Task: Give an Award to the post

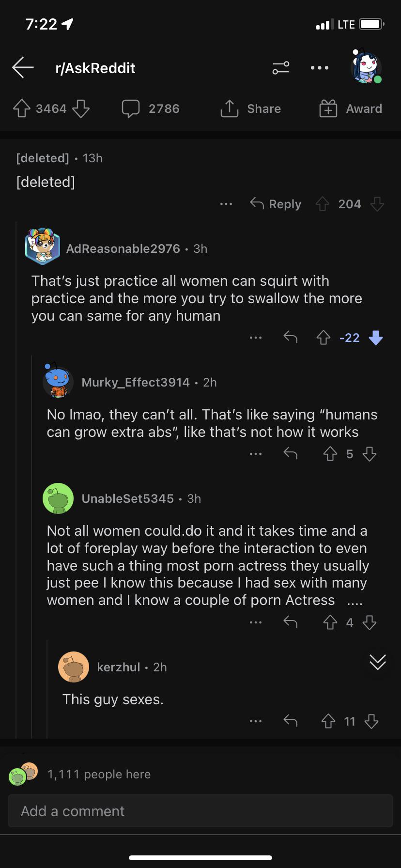Action: pos(351,109)
